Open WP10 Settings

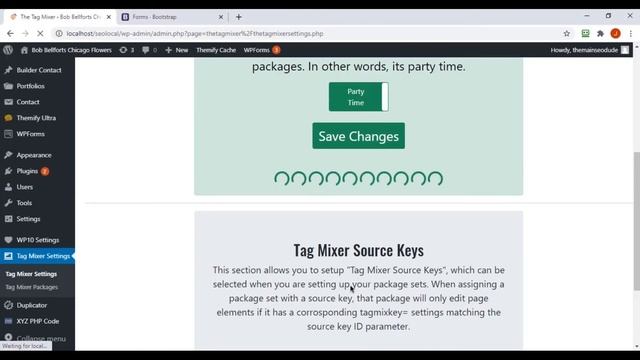(37, 240)
